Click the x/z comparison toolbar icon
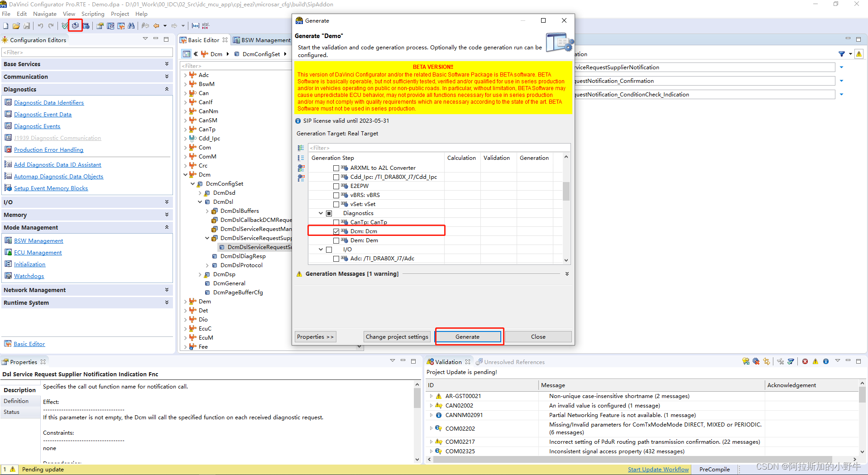This screenshot has height=475, width=868. [206, 26]
